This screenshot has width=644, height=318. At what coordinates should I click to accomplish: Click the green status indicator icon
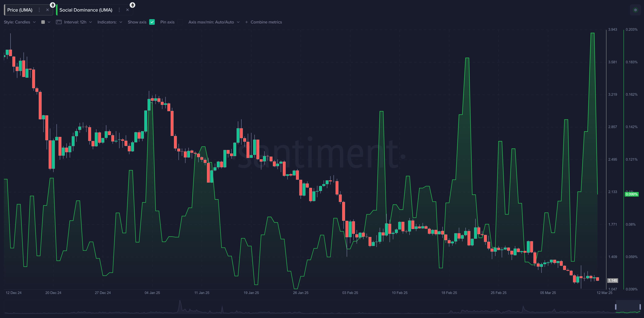click(635, 10)
